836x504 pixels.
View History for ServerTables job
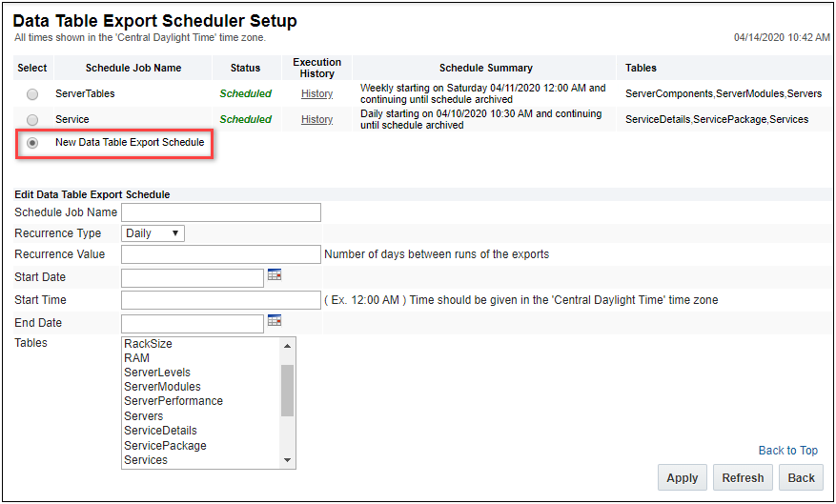click(x=316, y=94)
